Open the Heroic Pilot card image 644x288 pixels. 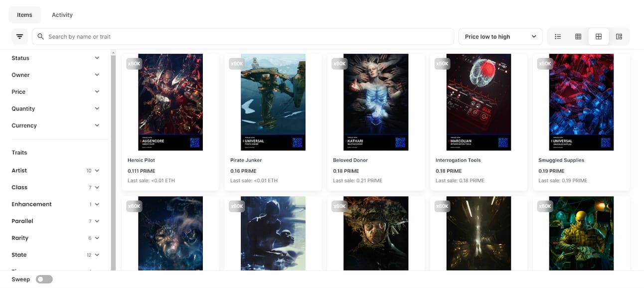pyautogui.click(x=170, y=102)
